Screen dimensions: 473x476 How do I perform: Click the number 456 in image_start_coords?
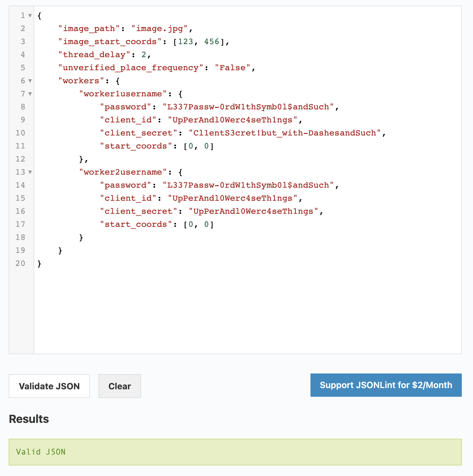point(212,42)
